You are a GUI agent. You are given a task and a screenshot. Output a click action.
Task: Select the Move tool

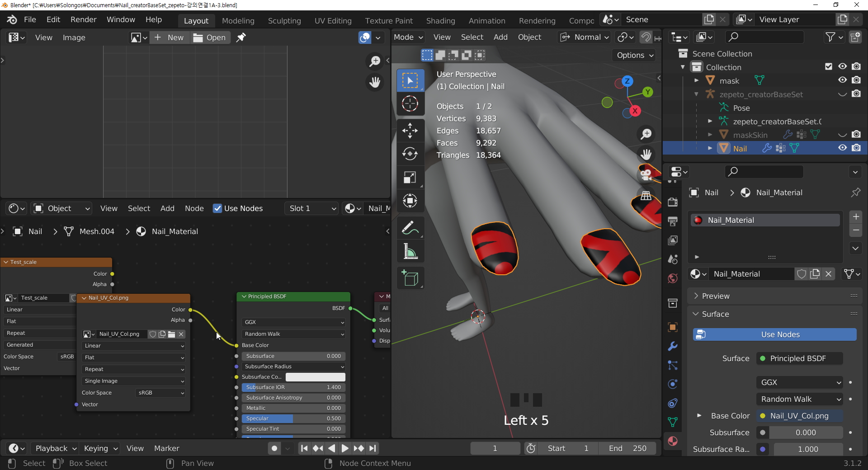(410, 131)
